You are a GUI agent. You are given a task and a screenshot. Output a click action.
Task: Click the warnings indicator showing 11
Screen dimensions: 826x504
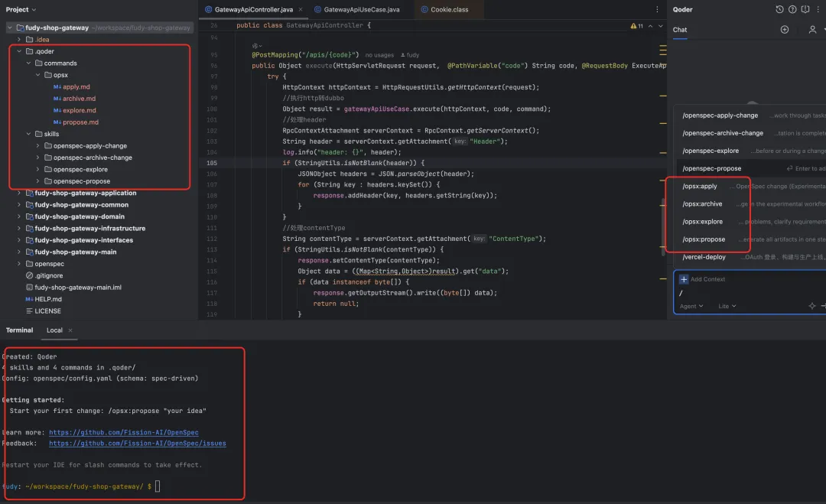click(x=637, y=26)
